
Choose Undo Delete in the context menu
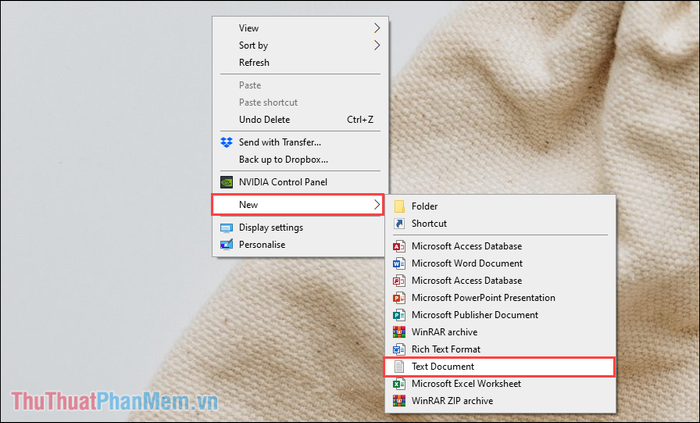264,120
